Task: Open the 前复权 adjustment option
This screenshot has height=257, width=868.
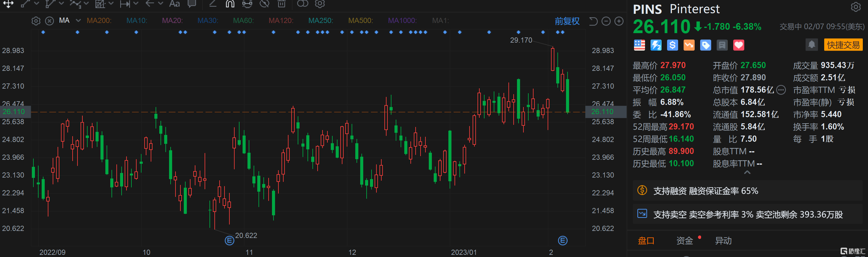Action: 567,21
